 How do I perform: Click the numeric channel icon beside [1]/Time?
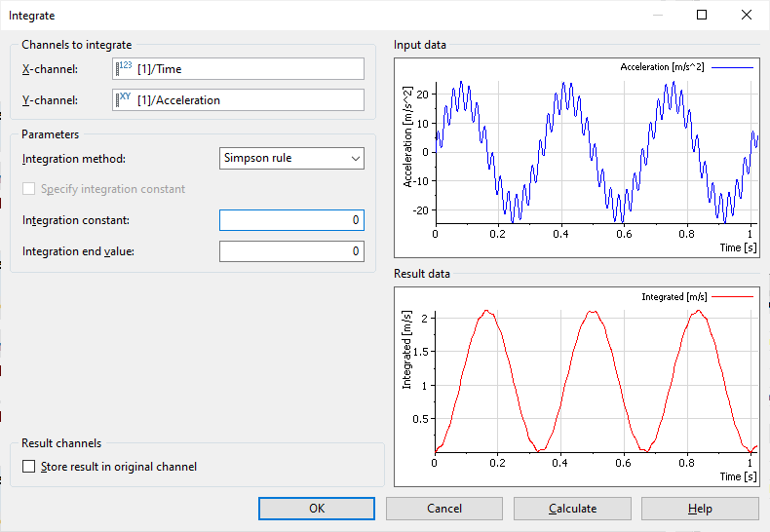pyautogui.click(x=124, y=68)
